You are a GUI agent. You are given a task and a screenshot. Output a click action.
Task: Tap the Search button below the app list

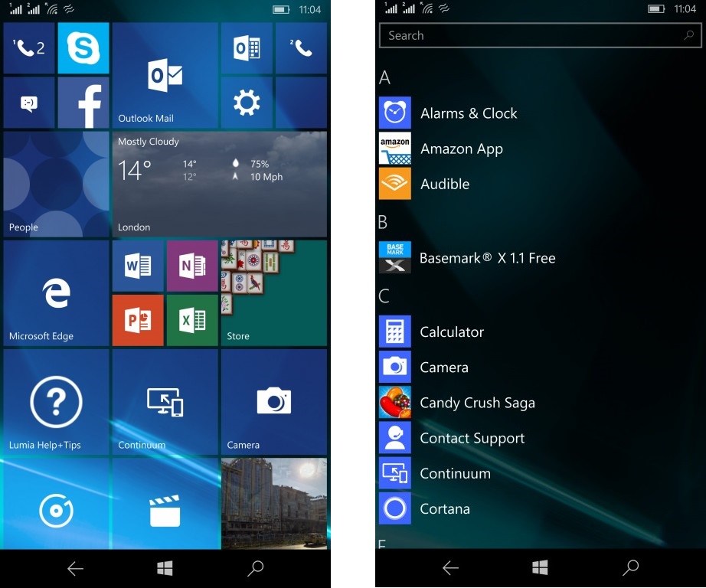[x=630, y=568]
